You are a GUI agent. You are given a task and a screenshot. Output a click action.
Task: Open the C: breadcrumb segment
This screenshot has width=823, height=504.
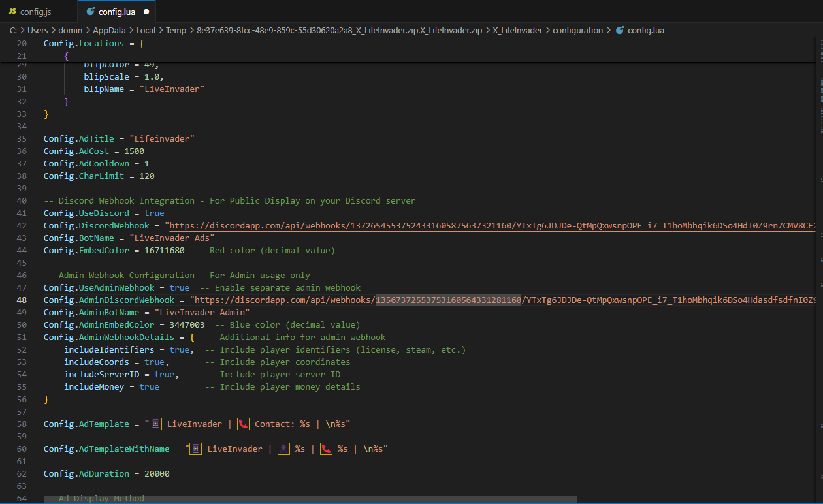pyautogui.click(x=14, y=30)
